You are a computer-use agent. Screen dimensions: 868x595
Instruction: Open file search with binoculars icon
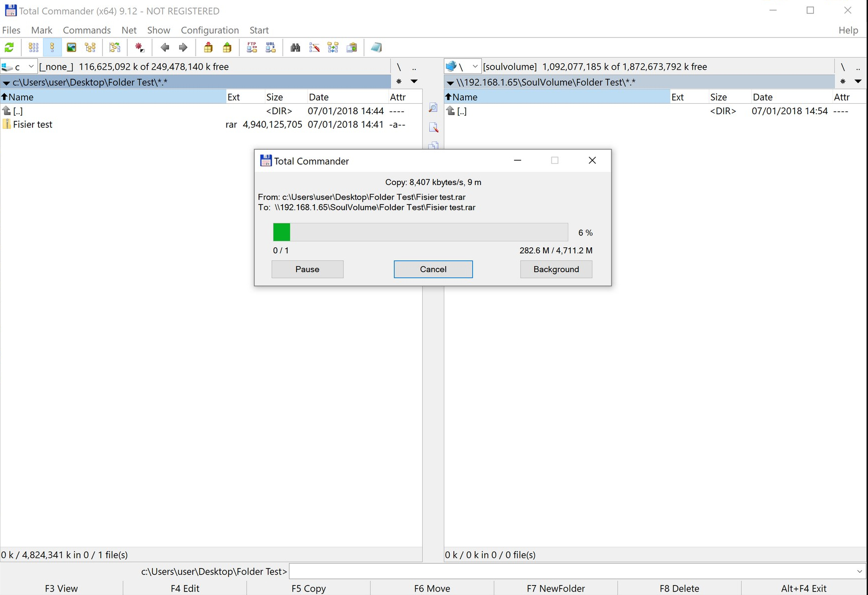click(x=295, y=47)
